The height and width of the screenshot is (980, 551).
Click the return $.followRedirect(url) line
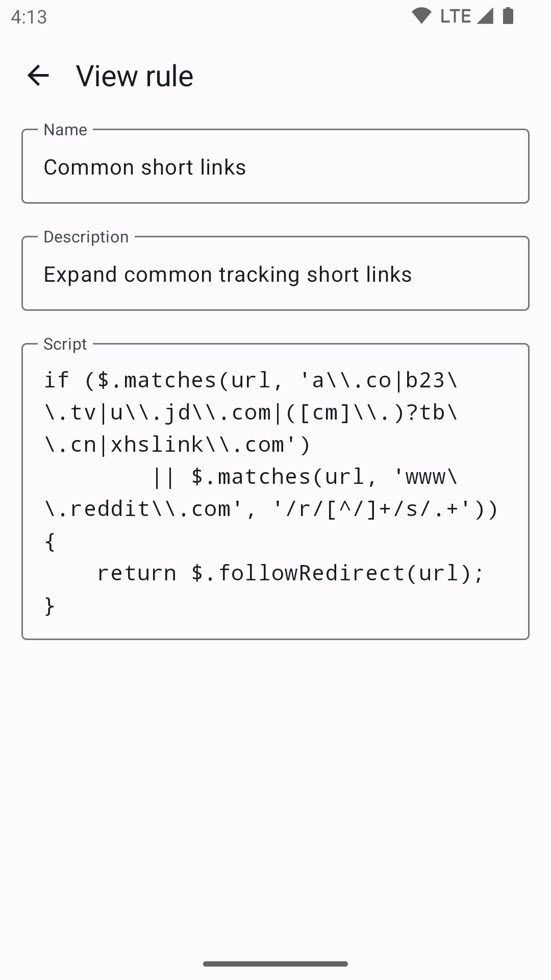coord(290,573)
